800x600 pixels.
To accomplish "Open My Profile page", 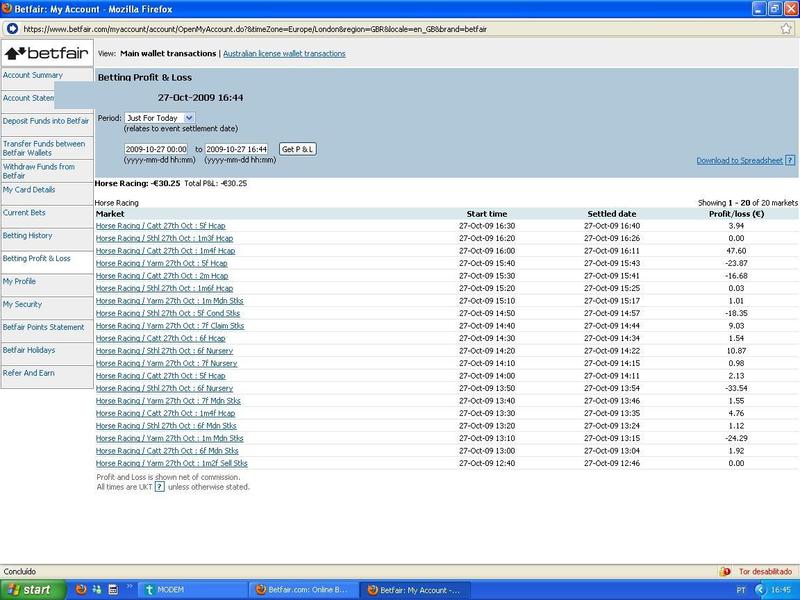I will click(x=19, y=282).
